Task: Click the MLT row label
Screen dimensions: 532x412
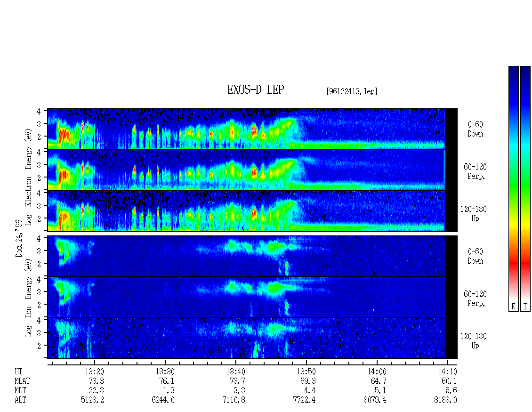Action: coord(20,391)
